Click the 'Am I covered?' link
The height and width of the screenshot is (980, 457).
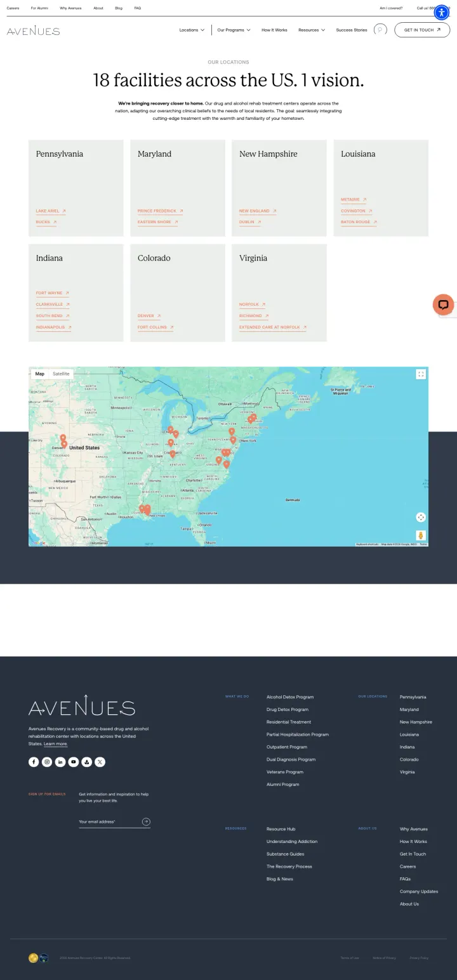pyautogui.click(x=391, y=8)
